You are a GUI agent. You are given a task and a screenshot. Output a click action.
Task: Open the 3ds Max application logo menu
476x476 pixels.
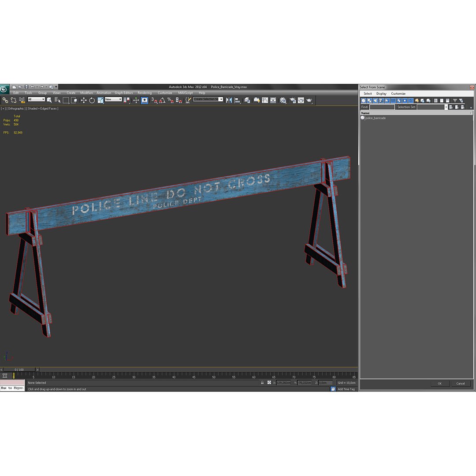4,89
